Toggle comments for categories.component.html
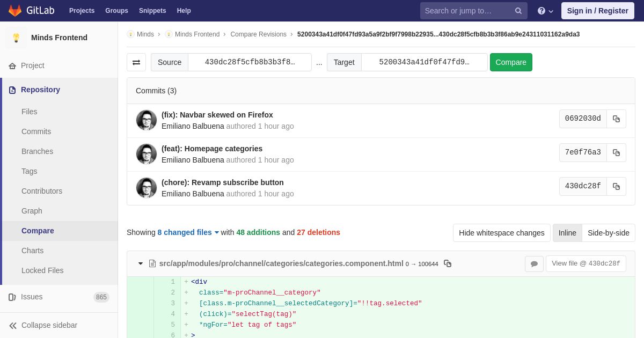644x338 pixels. [x=534, y=263]
